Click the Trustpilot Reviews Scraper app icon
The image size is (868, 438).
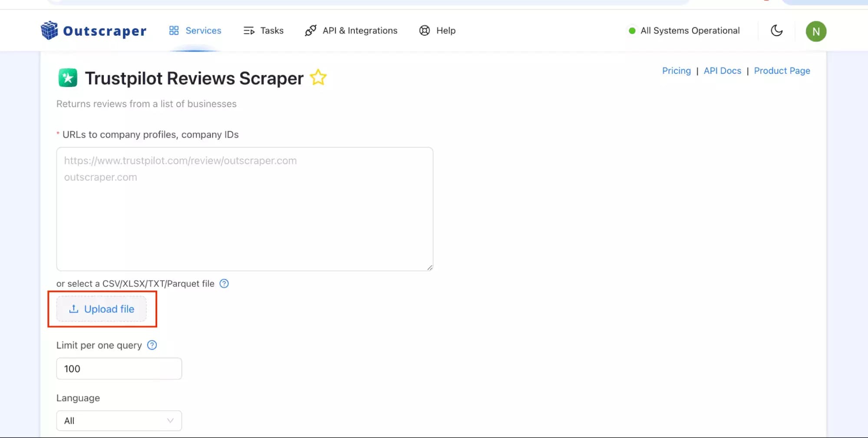click(67, 78)
